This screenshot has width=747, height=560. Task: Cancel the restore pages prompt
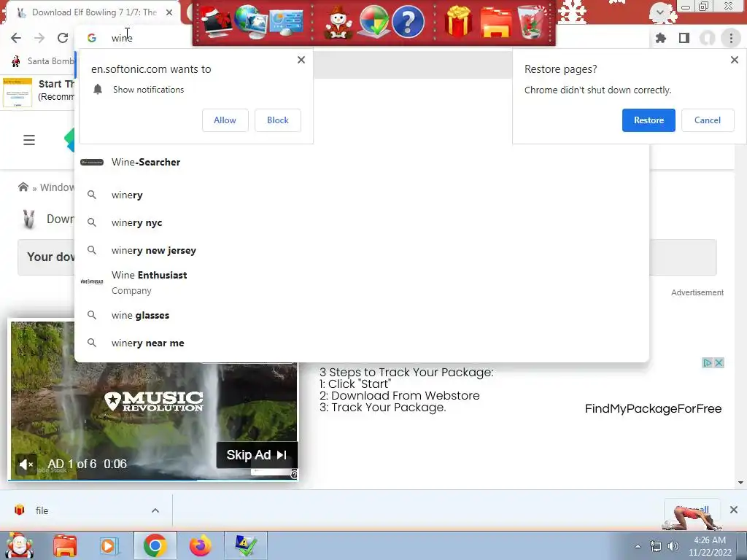(x=708, y=120)
